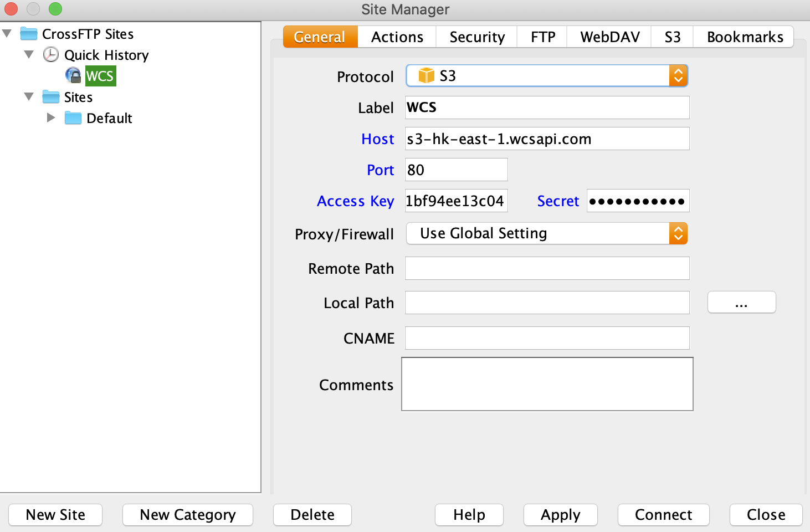Screen dimensions: 810x532
Task: Open the Actions tab
Action: [397, 37]
